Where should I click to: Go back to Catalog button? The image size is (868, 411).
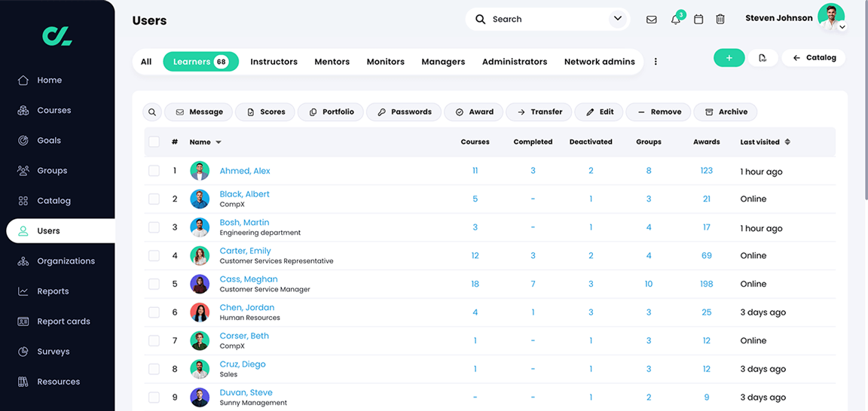[814, 58]
